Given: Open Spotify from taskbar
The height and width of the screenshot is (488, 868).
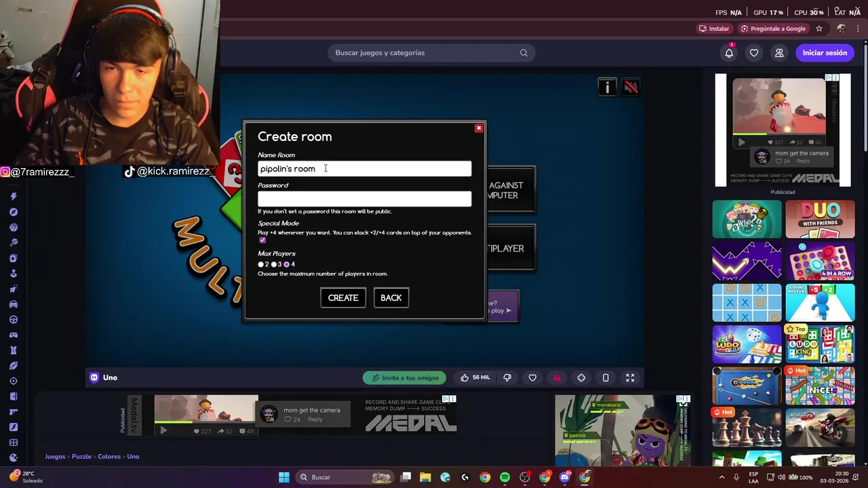Looking at the screenshot, I should coord(505,477).
